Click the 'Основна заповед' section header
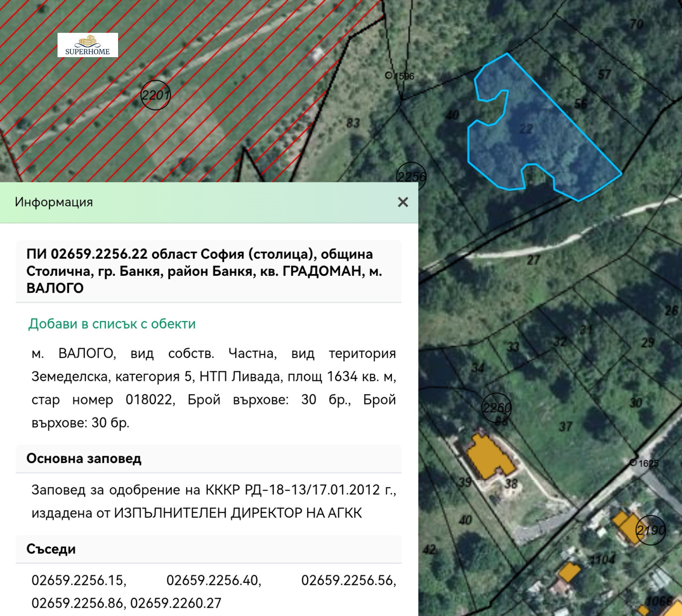Viewport: 682px width, 616px height. (x=209, y=459)
